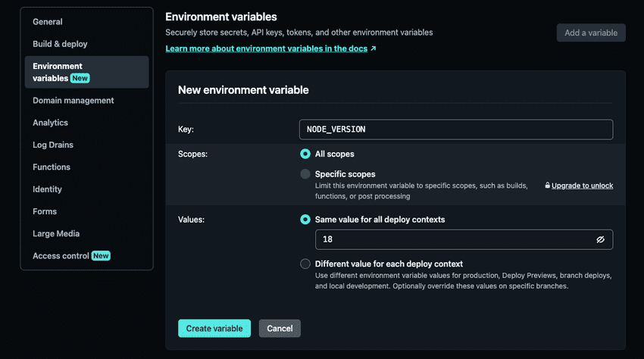Click the Upgrade to unlock link
The image size is (644, 359).
coord(582,186)
